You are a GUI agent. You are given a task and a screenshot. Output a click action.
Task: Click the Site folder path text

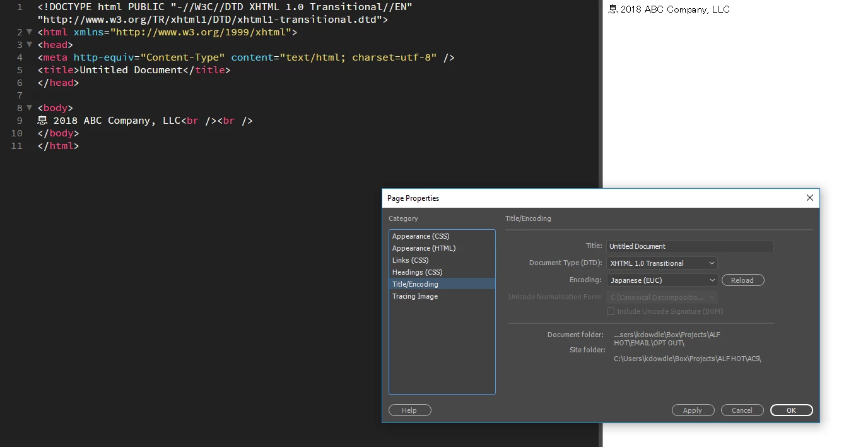688,359
